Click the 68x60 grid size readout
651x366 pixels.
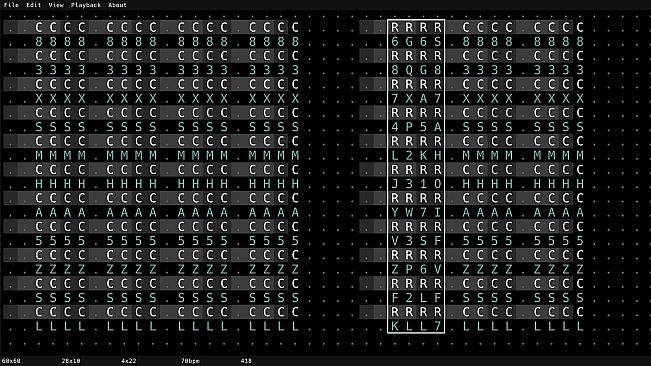11,361
